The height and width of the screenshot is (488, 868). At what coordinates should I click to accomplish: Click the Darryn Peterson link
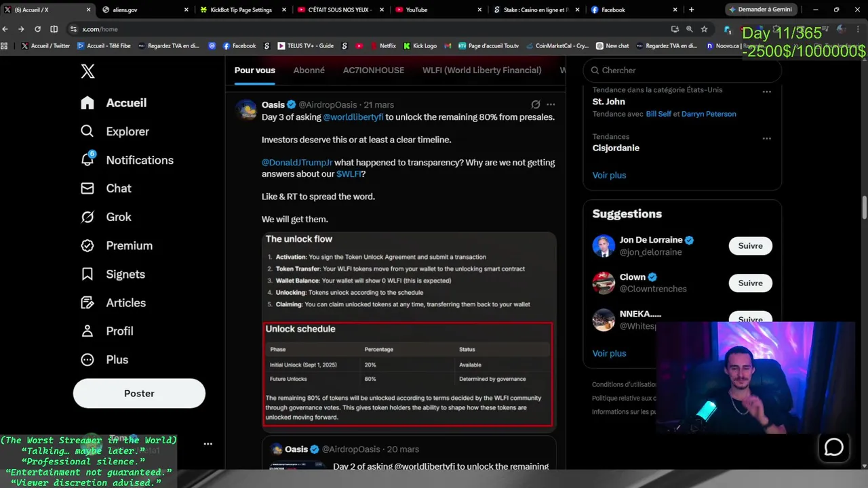[709, 114]
